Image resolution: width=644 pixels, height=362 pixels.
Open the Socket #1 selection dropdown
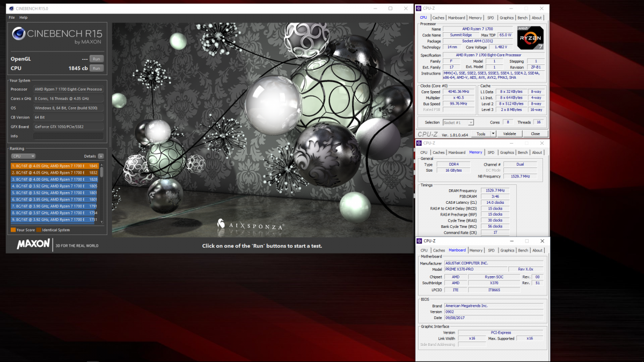click(458, 123)
